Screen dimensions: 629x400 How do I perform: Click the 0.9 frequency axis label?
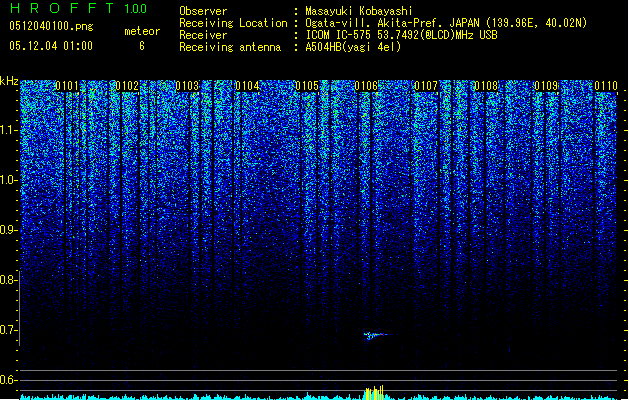tap(9, 230)
